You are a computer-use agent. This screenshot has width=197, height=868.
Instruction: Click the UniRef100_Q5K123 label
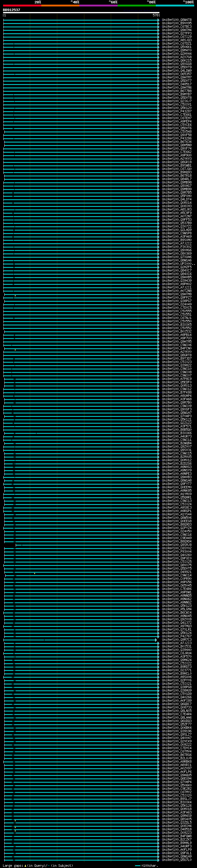pyautogui.click(x=176, y=606)
